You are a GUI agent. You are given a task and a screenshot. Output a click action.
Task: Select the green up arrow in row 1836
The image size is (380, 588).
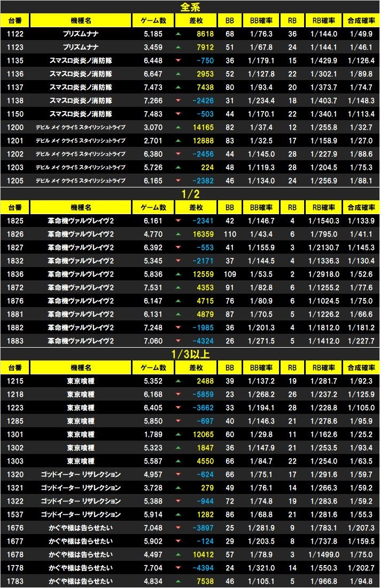click(178, 275)
